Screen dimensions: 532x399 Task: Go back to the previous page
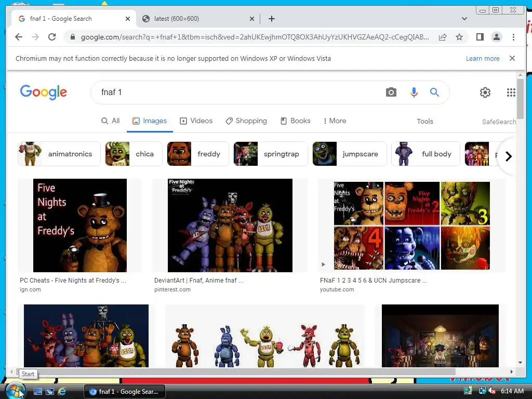coord(19,37)
